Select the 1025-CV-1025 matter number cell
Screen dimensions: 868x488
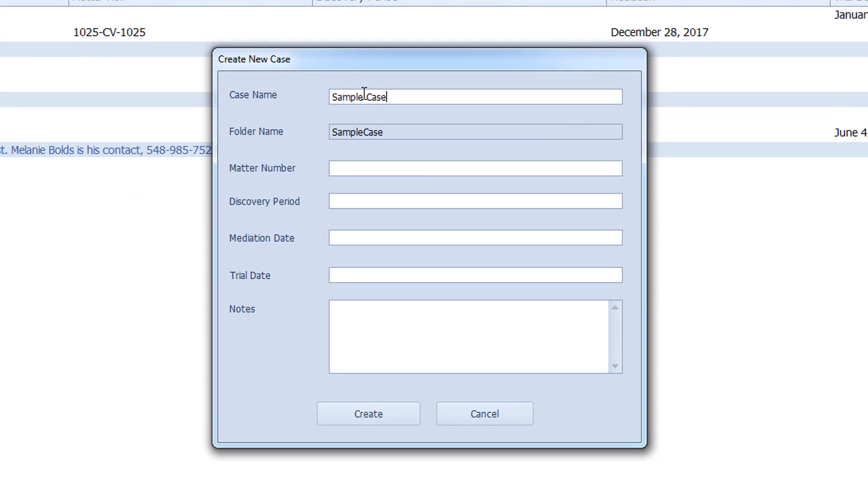(x=109, y=33)
